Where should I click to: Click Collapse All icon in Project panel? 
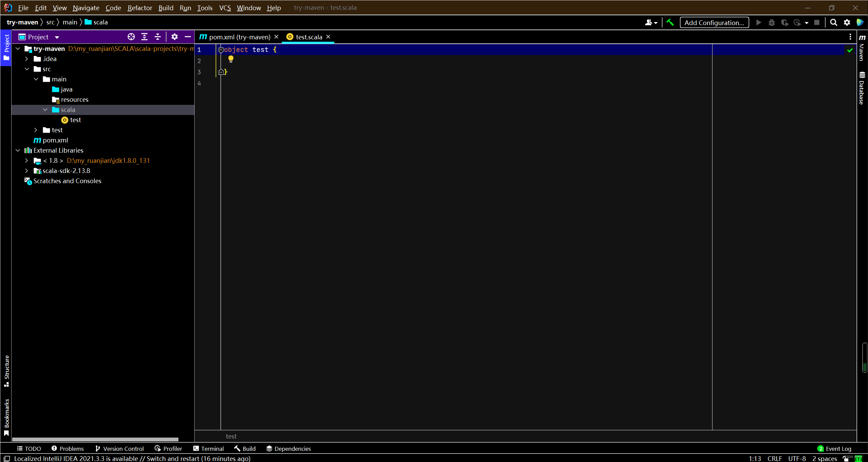tap(158, 37)
